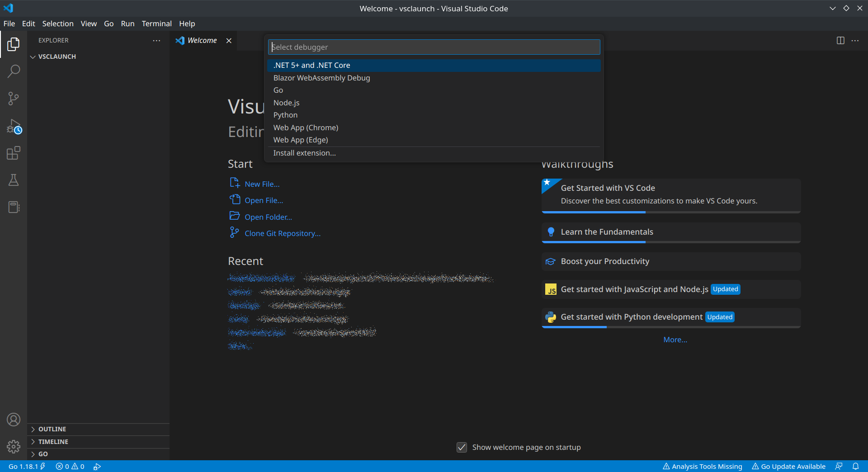The width and height of the screenshot is (868, 472).
Task: Click the debug launch icon in the status bar
Action: tap(97, 466)
